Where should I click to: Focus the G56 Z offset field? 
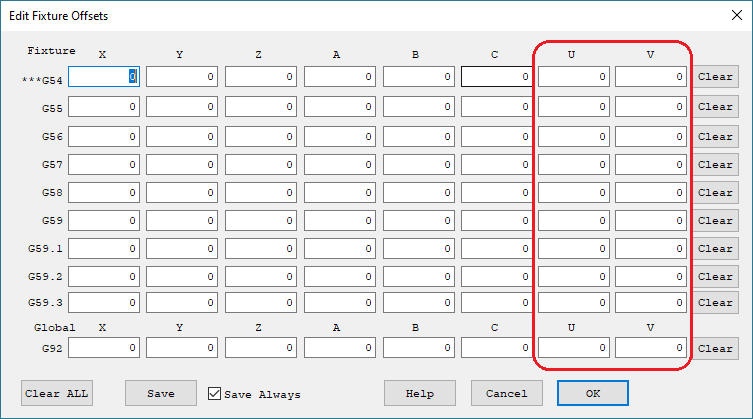(x=260, y=136)
